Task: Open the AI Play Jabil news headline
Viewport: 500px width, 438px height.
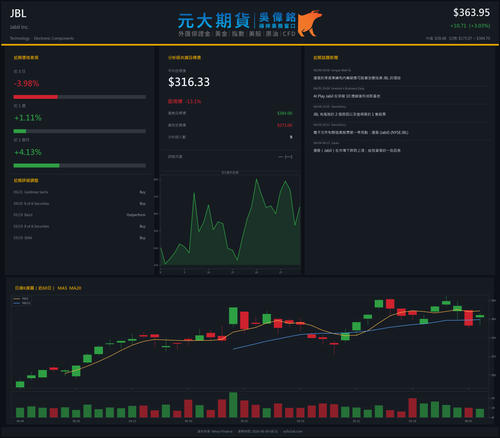Action: (347, 96)
